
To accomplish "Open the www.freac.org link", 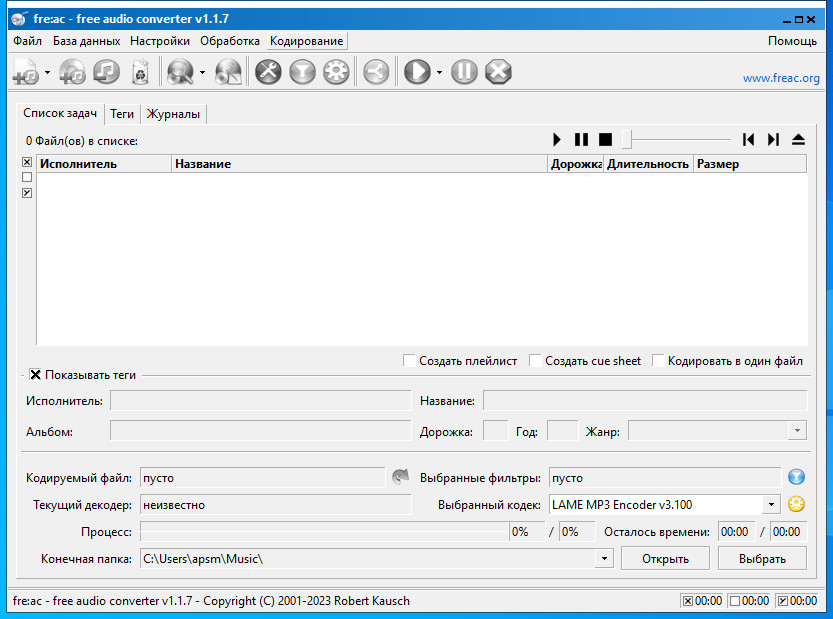I will 781,78.
